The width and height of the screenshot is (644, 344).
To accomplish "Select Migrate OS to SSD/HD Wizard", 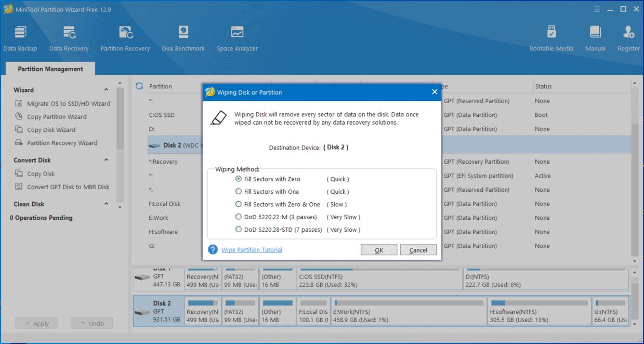I will click(x=69, y=103).
